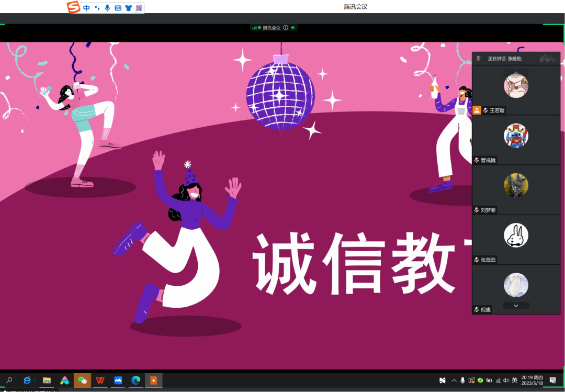Open the Sogou soft keyboard icon
Screen dimensions: 565x392
(118, 8)
